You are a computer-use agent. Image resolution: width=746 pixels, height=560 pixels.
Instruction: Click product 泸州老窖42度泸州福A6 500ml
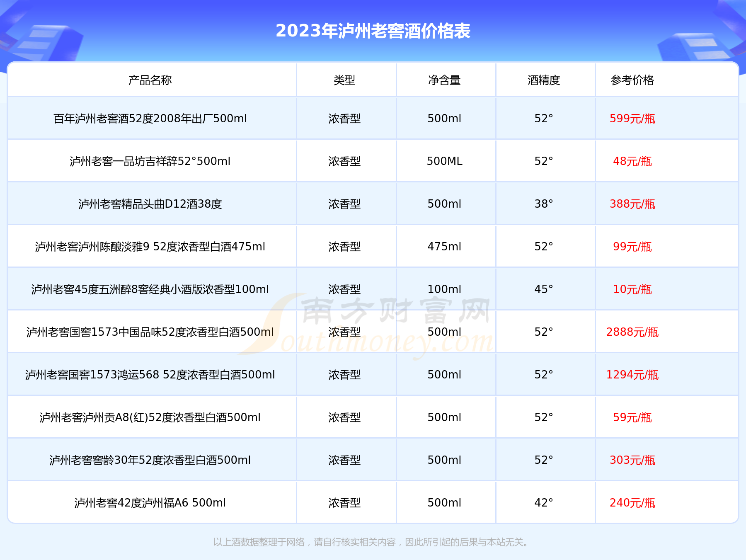150,503
